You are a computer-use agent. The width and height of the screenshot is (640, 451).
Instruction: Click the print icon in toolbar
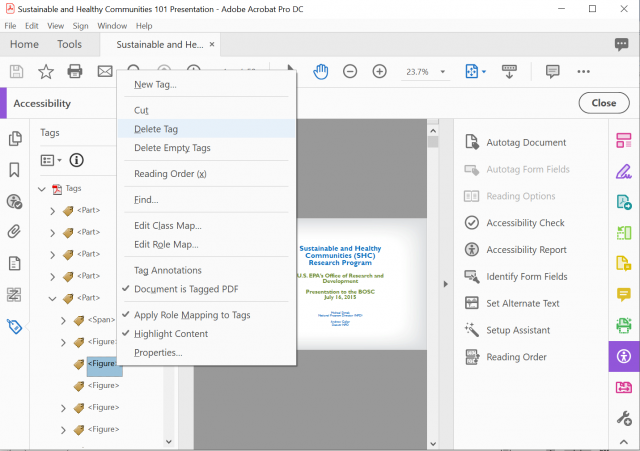(75, 71)
